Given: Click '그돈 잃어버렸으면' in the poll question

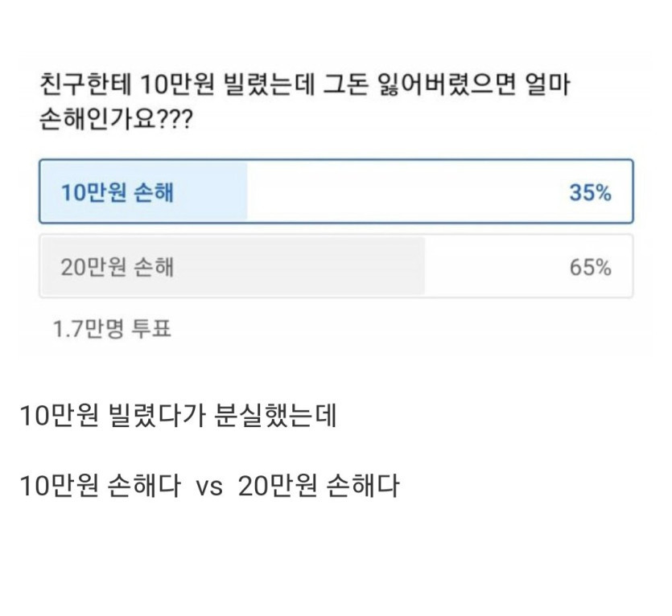Looking at the screenshot, I should coord(415,85).
